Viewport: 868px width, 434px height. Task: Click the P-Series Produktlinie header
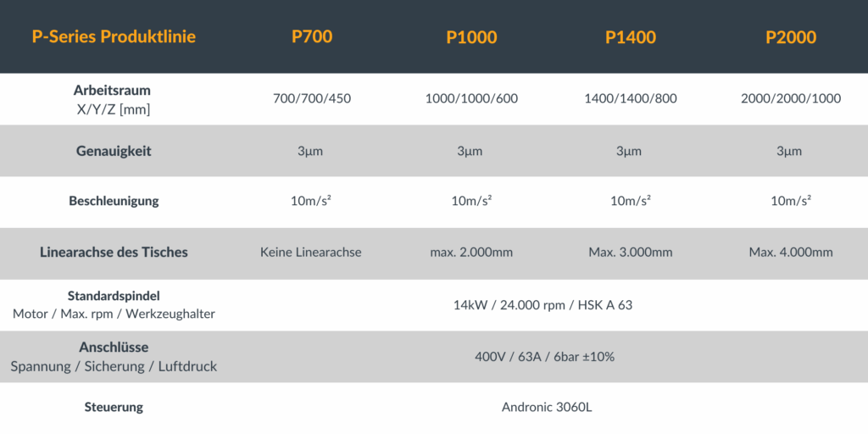(x=114, y=37)
